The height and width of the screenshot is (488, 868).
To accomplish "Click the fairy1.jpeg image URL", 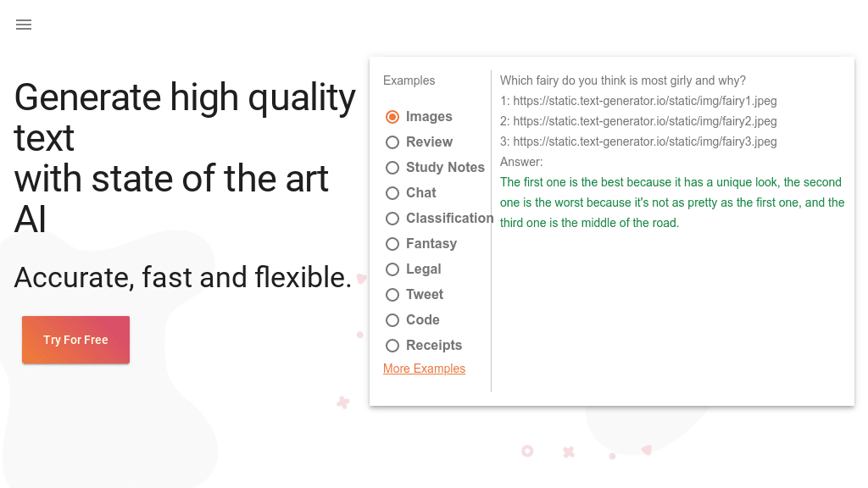I will click(638, 101).
